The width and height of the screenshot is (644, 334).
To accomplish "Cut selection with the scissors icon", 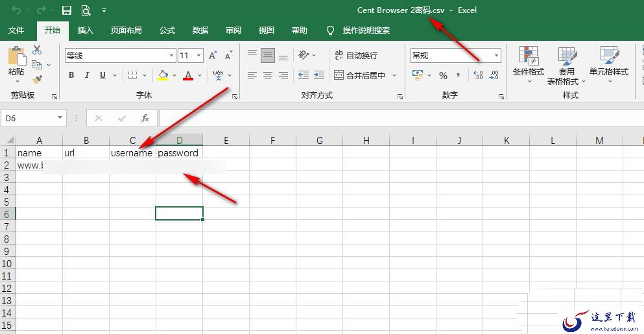I will pos(37,50).
